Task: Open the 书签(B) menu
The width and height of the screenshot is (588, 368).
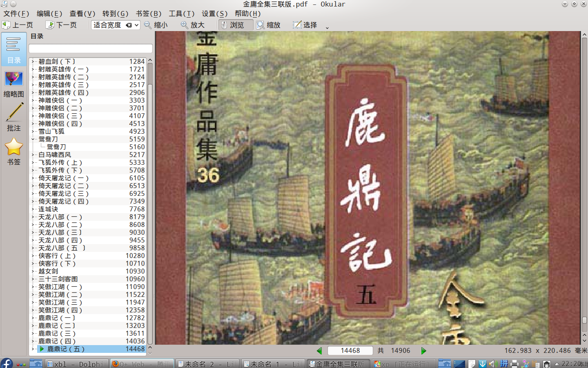Action: [149, 13]
